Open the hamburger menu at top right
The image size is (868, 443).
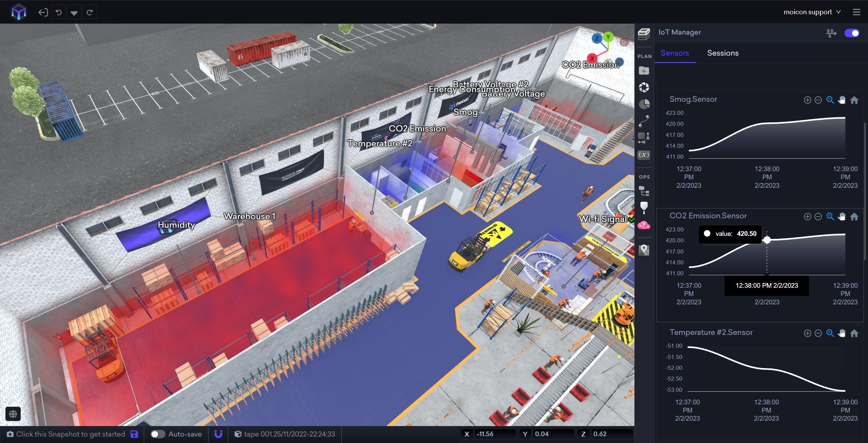click(x=856, y=12)
